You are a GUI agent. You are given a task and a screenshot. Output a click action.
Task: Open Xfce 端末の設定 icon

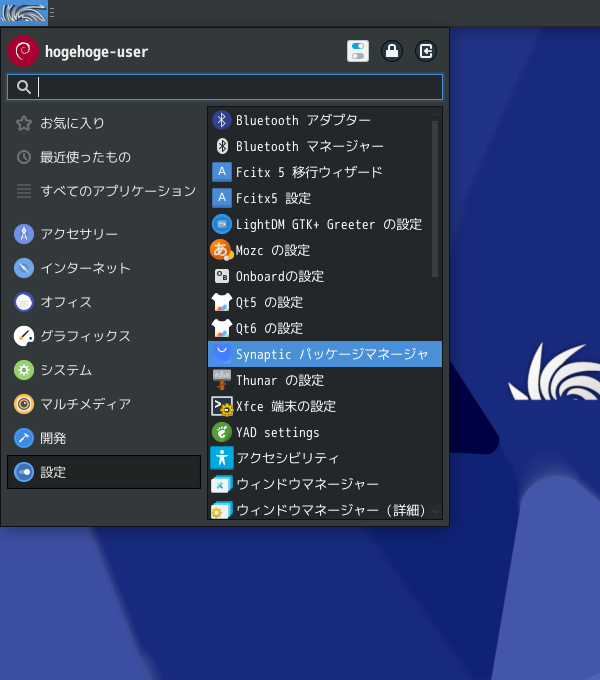point(222,406)
